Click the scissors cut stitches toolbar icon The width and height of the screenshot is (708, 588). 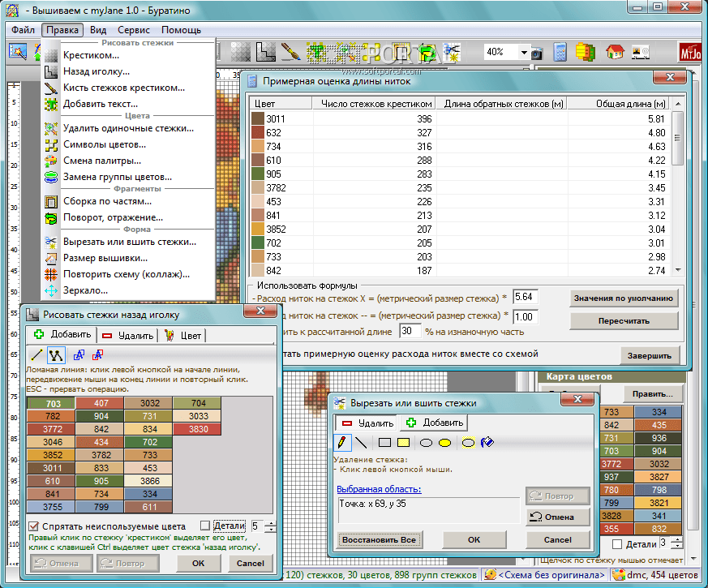point(451,53)
